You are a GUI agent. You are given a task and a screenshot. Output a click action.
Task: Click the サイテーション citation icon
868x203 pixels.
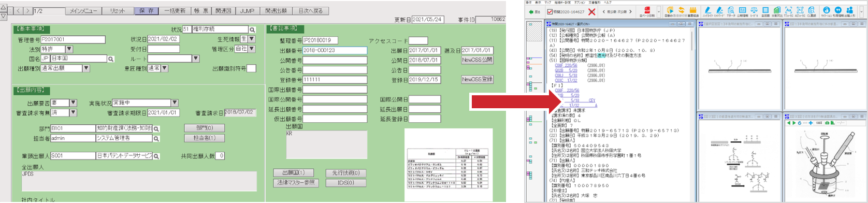pyautogui.click(x=826, y=11)
